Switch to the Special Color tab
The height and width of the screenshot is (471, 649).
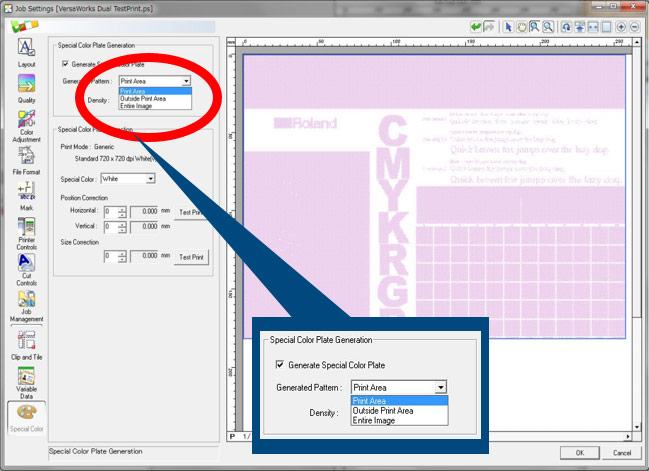(x=26, y=417)
